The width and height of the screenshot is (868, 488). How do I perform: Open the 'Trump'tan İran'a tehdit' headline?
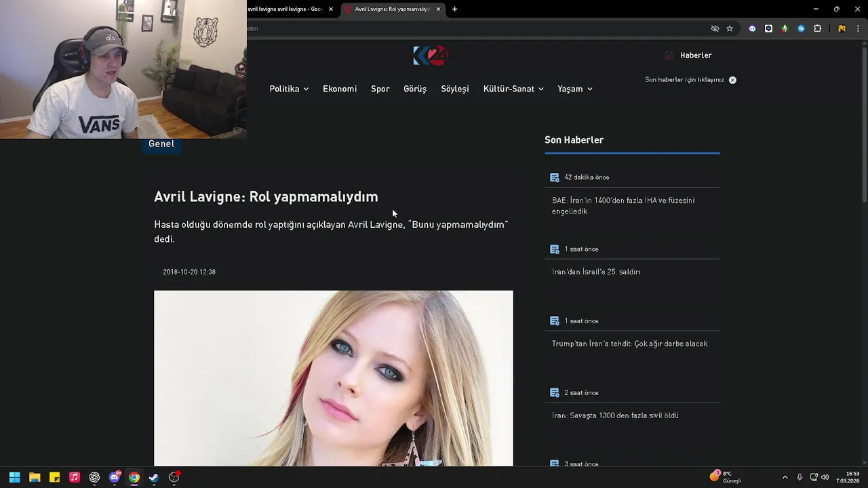click(630, 344)
